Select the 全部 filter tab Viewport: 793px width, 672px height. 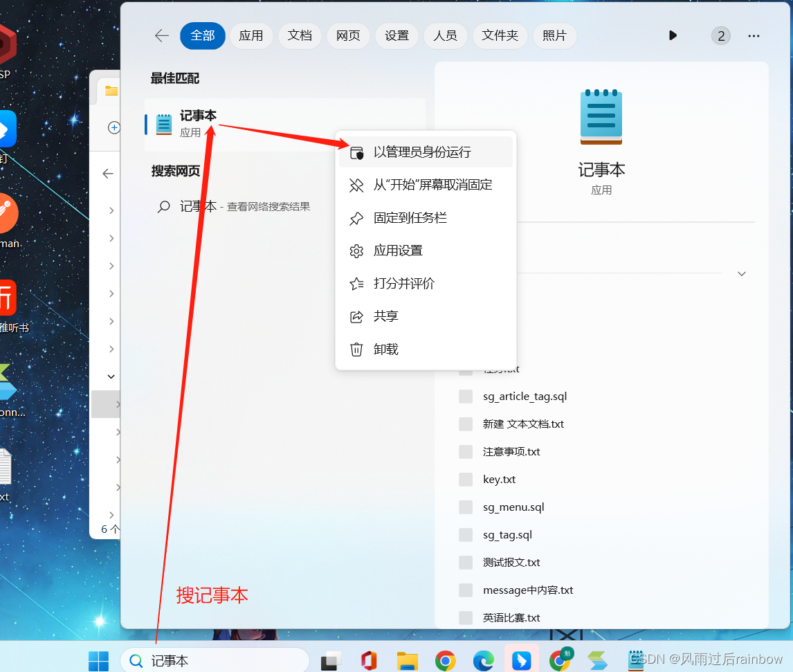(203, 35)
